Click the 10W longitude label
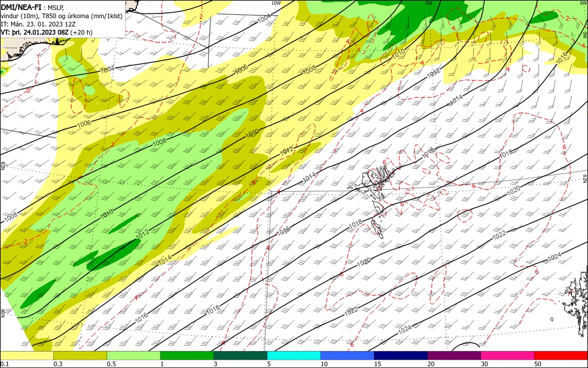The image size is (588, 368). [276, 2]
